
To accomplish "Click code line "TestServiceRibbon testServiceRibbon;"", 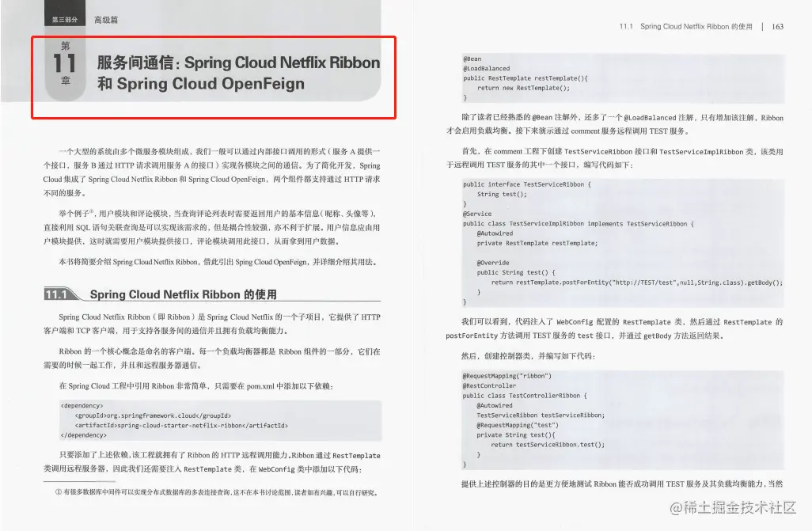I will [541, 415].
